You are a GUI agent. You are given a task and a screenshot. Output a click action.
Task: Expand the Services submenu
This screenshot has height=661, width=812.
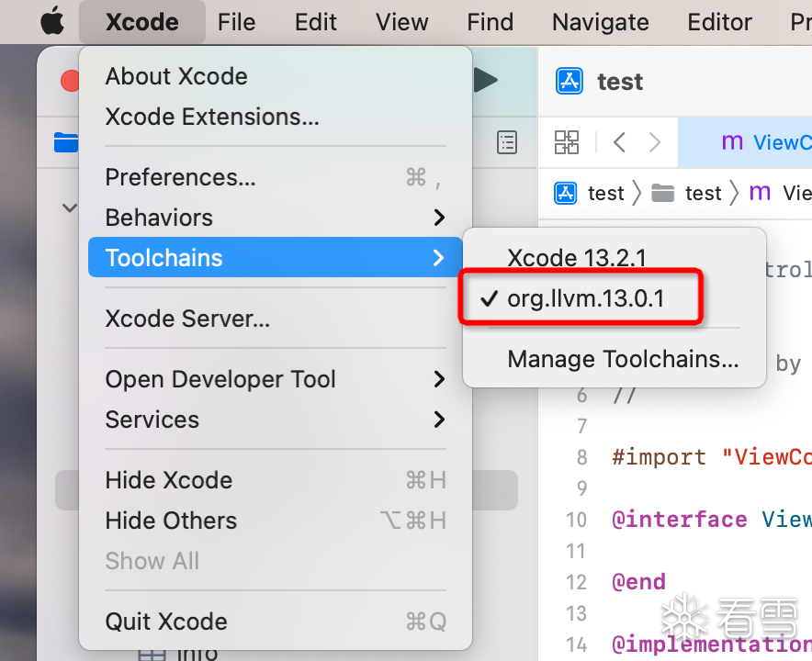[x=275, y=420]
